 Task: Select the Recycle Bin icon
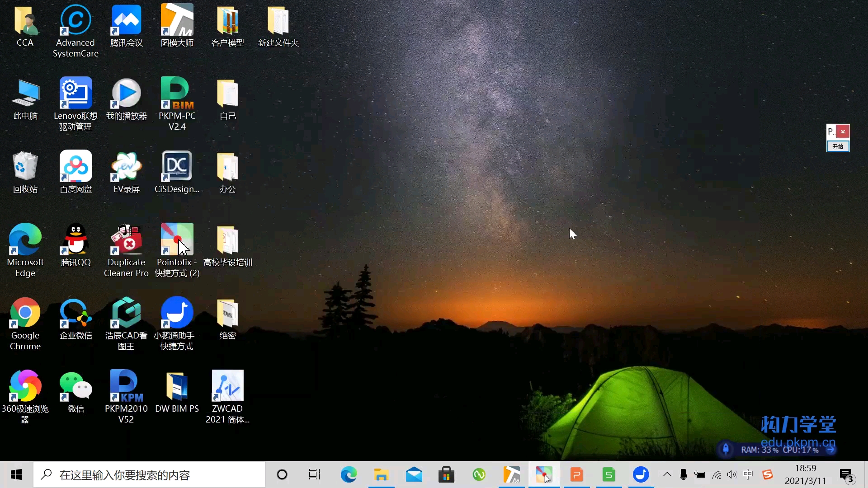25,166
